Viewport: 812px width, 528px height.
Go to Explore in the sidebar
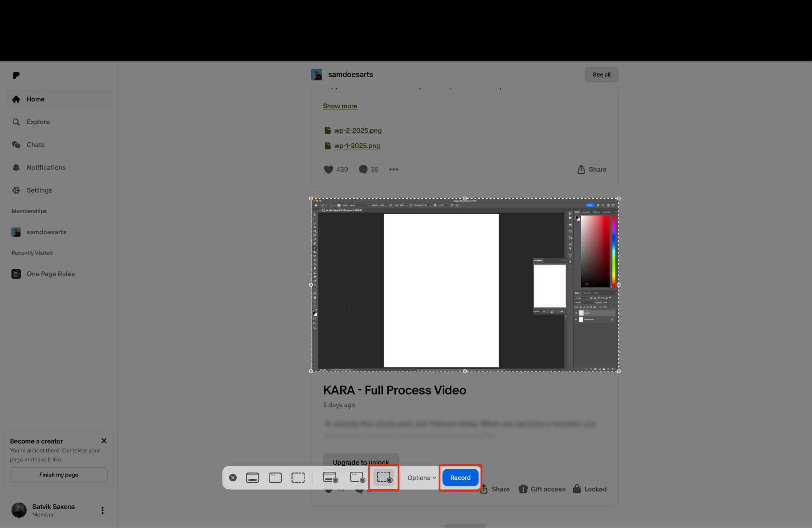(38, 122)
